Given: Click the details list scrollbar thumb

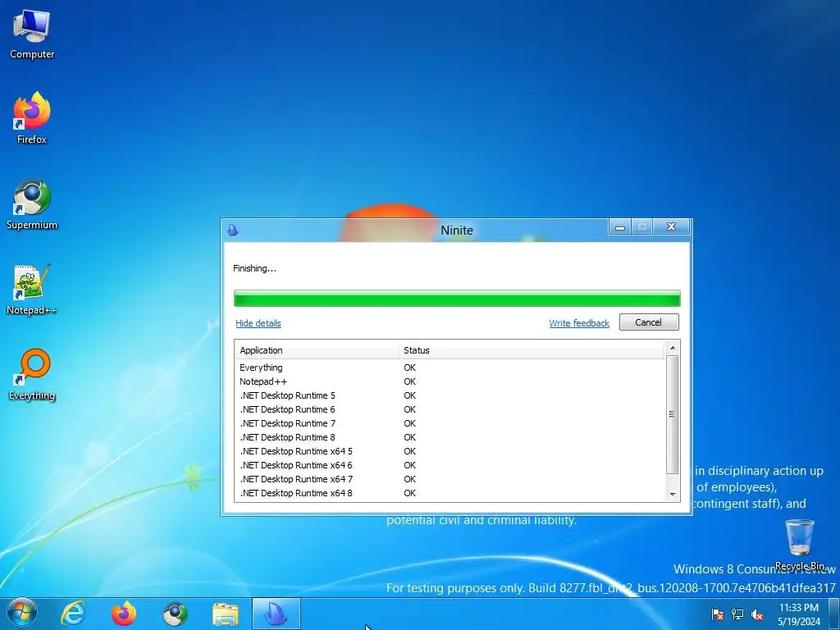Looking at the screenshot, I should pyautogui.click(x=673, y=414).
